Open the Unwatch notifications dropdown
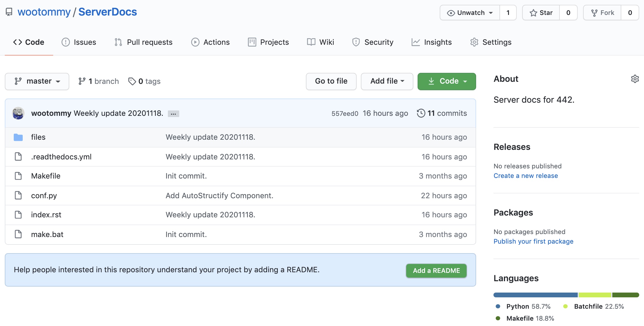Viewport: 644px width, 326px height. pos(470,13)
